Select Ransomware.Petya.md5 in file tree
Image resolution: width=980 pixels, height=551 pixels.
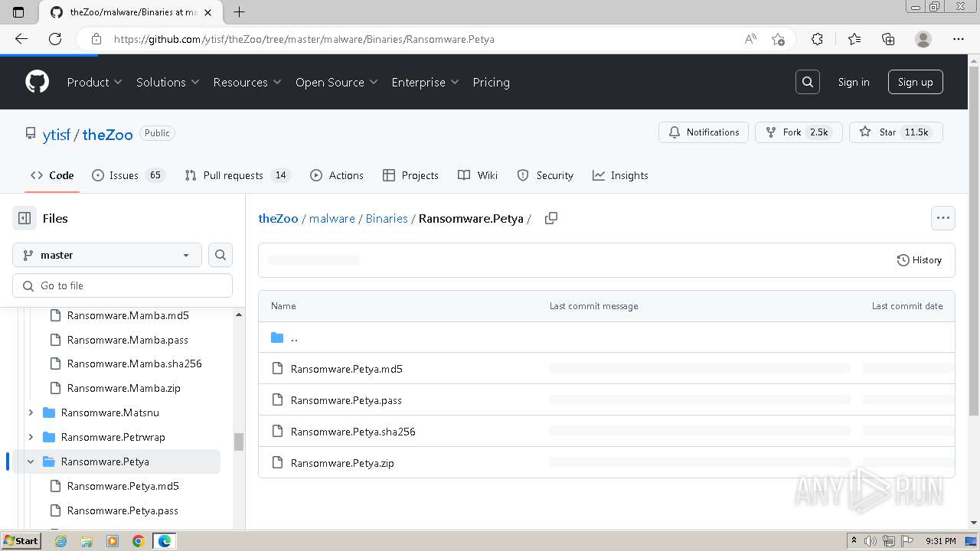(123, 486)
